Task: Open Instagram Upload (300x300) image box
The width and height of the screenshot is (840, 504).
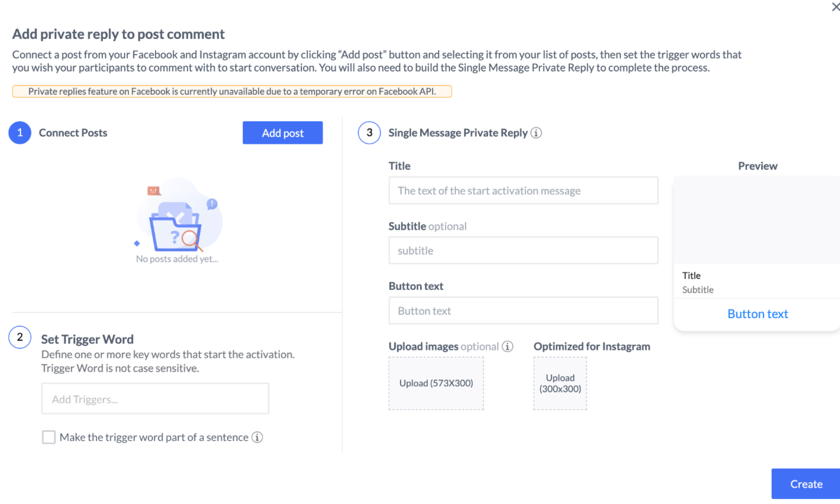Action: click(560, 383)
